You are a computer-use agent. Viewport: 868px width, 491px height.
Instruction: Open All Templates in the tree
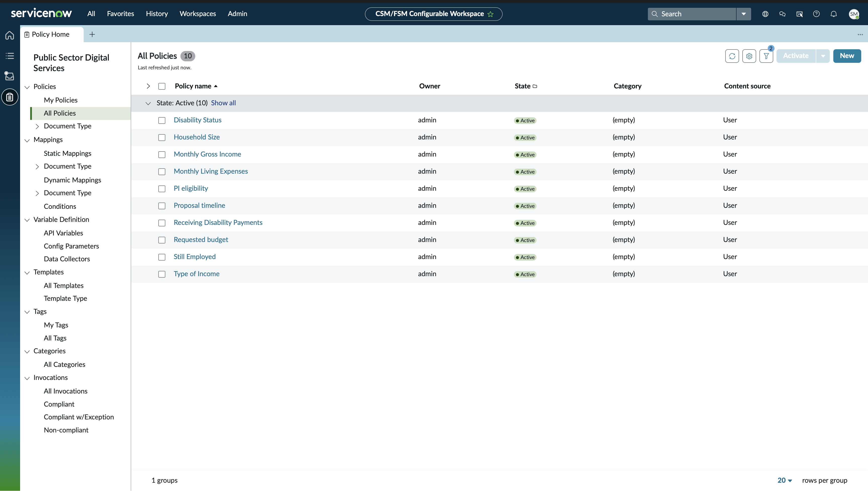point(64,286)
